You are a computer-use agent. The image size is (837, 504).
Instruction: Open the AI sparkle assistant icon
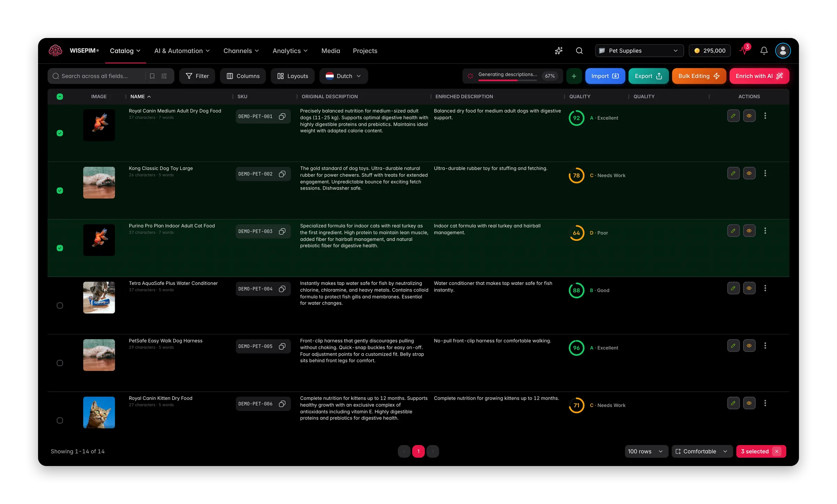559,51
